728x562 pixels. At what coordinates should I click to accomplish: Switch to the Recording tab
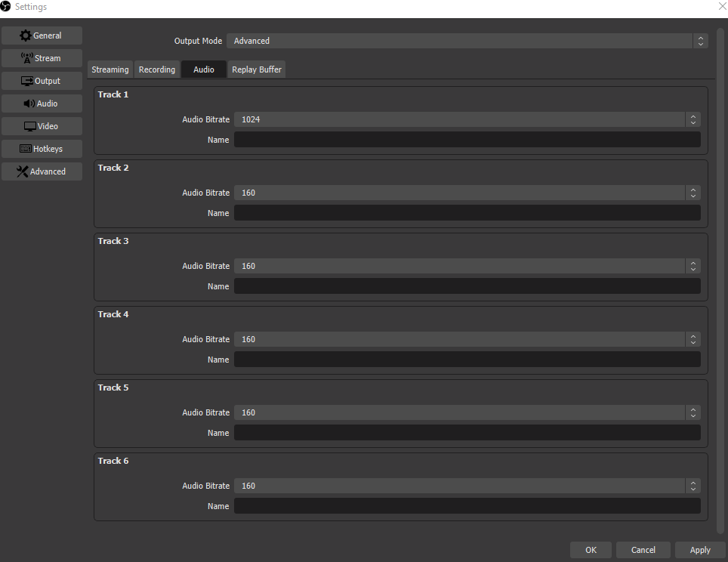157,69
